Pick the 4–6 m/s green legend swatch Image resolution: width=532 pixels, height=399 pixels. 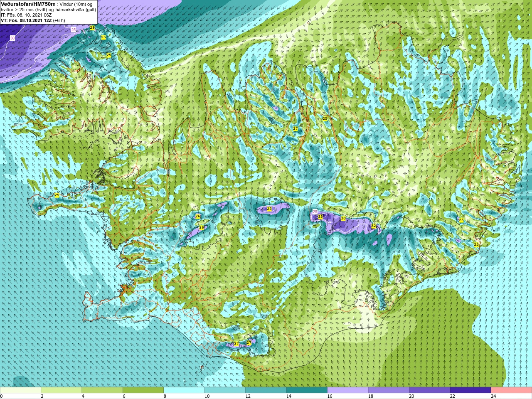tap(102, 390)
